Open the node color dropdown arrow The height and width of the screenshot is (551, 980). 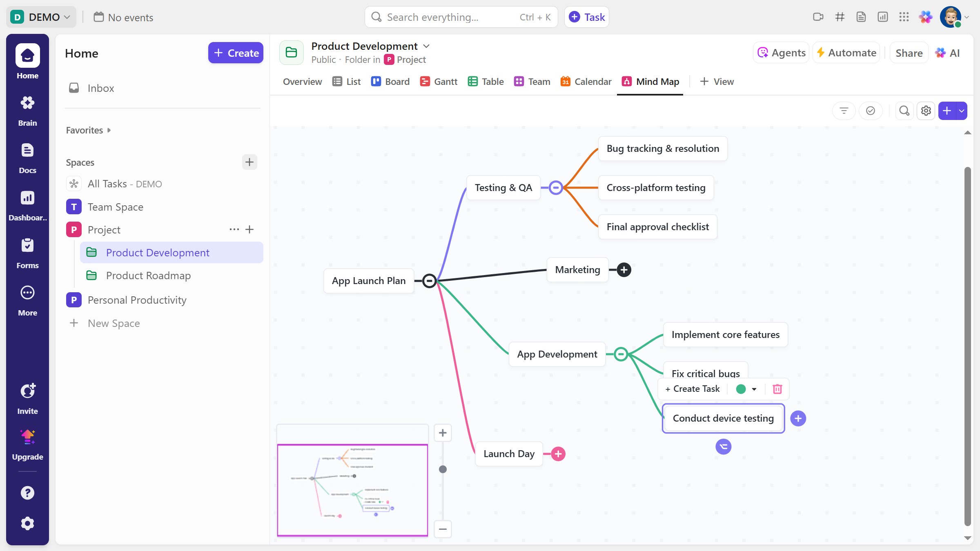coord(754,389)
